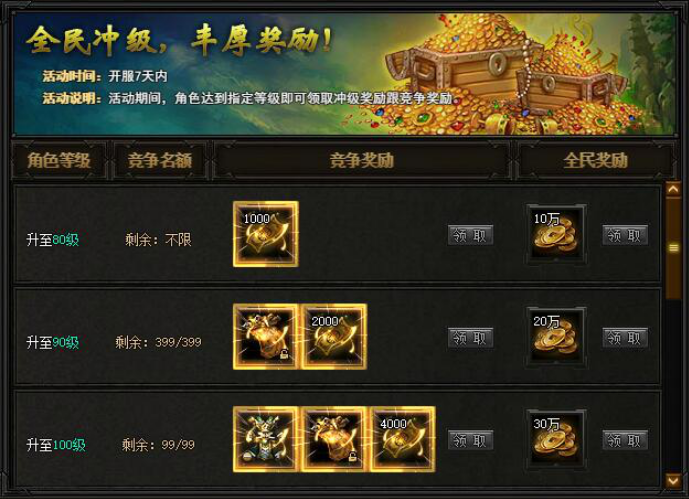Click the 全民奖励 column header
Viewport: 689px width, 499px height.
click(595, 161)
